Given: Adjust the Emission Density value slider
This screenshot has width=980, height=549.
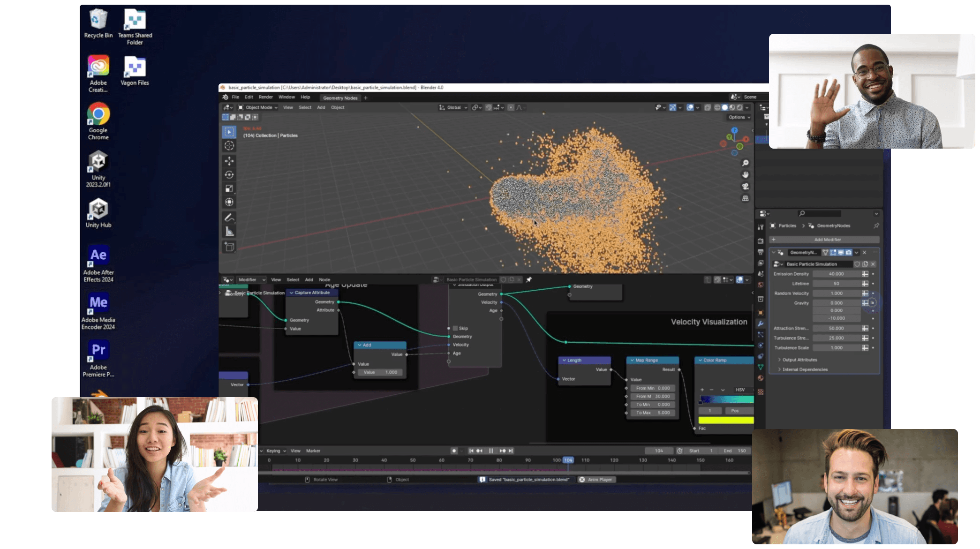Looking at the screenshot, I should coord(837,274).
